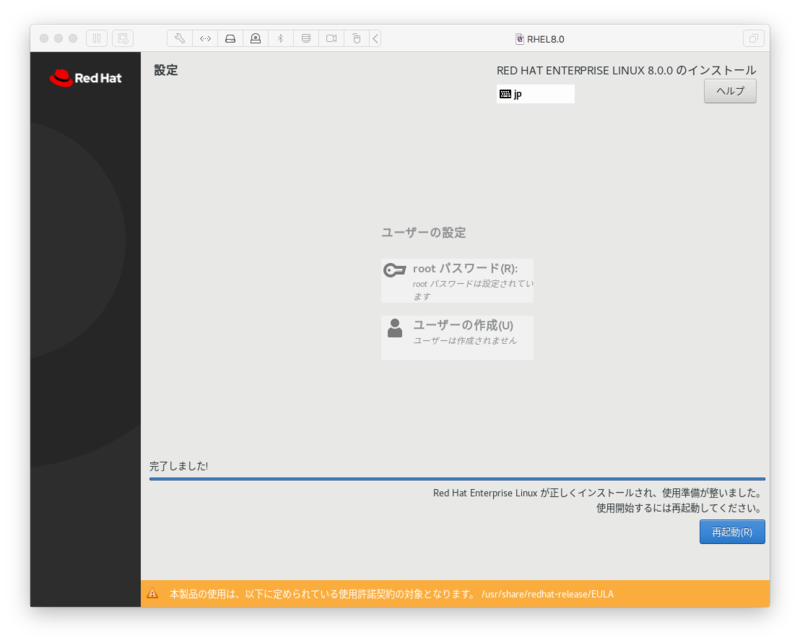800x643 pixels.
Task: Click the Red Hat logo
Action: [86, 78]
